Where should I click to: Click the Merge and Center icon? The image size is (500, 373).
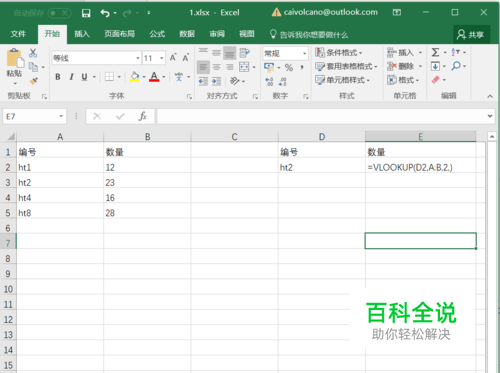(x=244, y=67)
